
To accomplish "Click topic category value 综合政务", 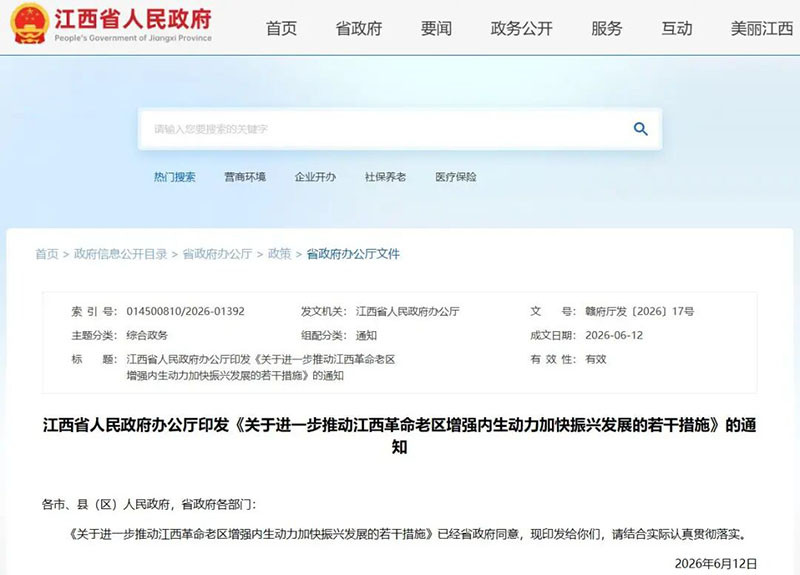I will pyautogui.click(x=147, y=335).
